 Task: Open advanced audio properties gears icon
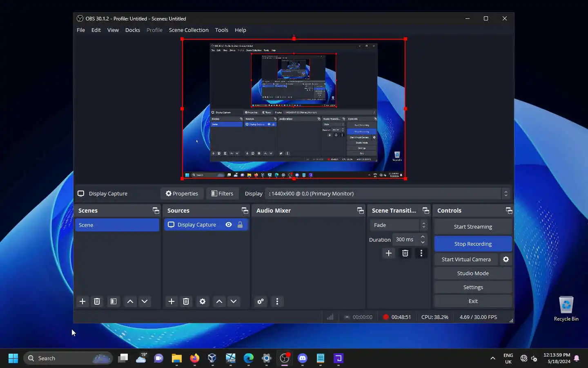(x=261, y=301)
